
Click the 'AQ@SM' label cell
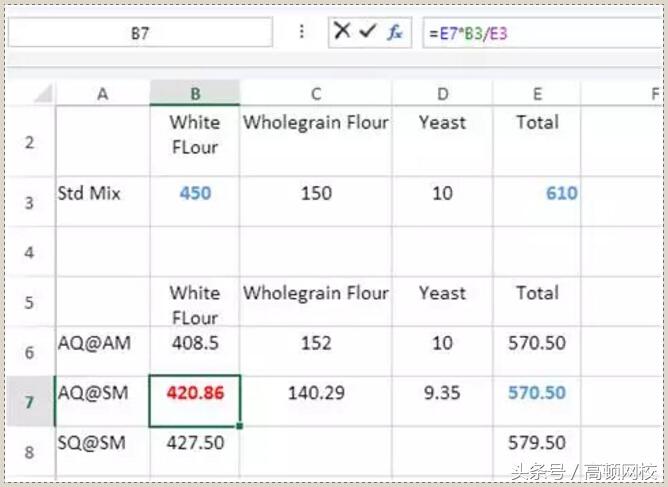[x=103, y=401]
